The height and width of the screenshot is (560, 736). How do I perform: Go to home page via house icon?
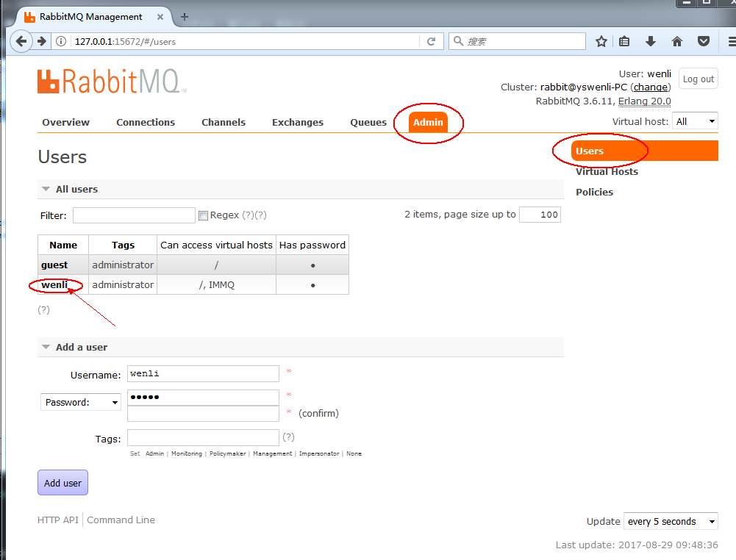(677, 41)
